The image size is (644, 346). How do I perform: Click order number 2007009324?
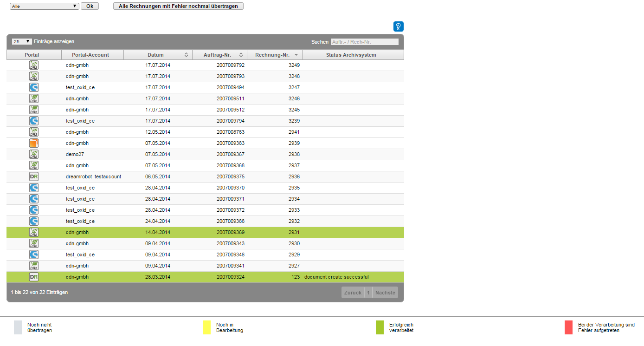231,277
